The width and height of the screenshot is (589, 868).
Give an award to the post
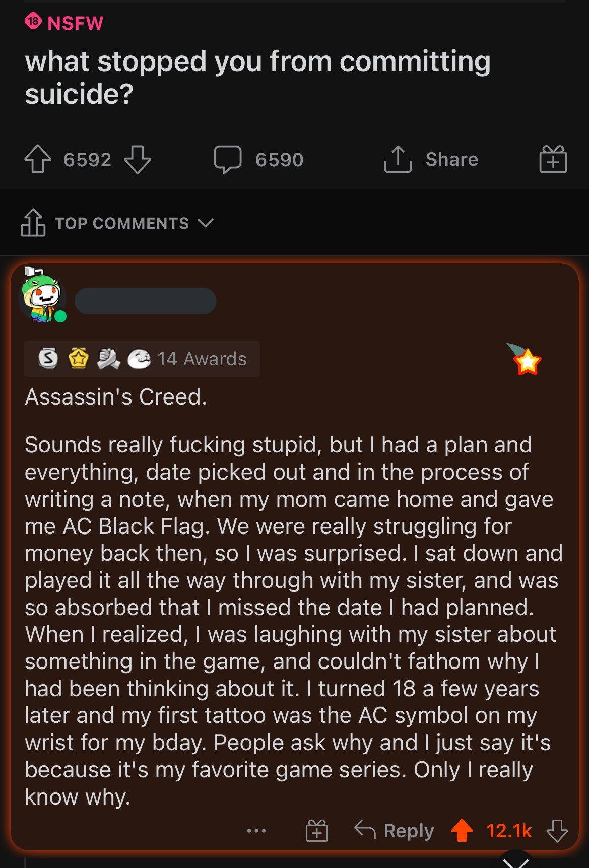553,159
